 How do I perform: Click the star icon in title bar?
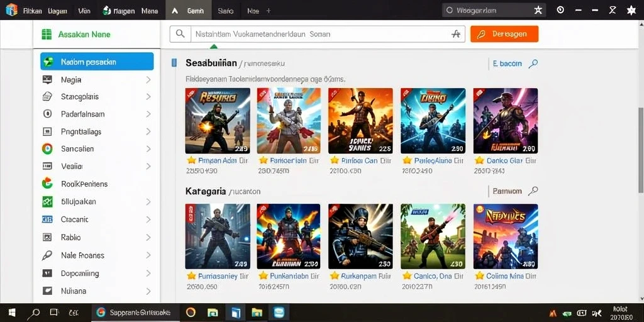(x=631, y=10)
